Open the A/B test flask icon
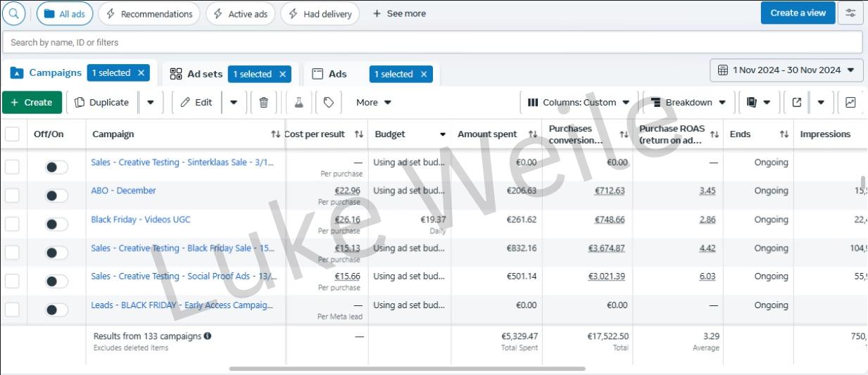This screenshot has height=375, width=868. (298, 102)
